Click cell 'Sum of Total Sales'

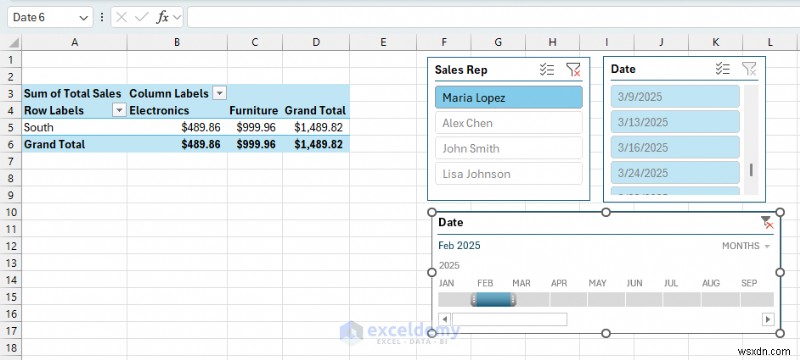(x=74, y=93)
